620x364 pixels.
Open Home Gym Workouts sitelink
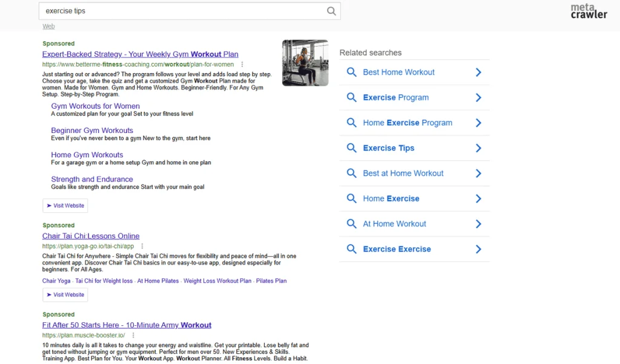[x=87, y=155]
